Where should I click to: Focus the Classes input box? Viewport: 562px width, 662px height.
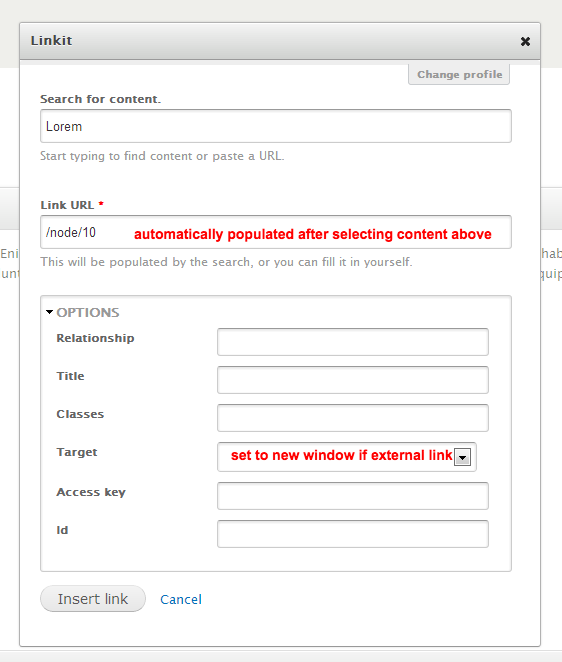353,418
